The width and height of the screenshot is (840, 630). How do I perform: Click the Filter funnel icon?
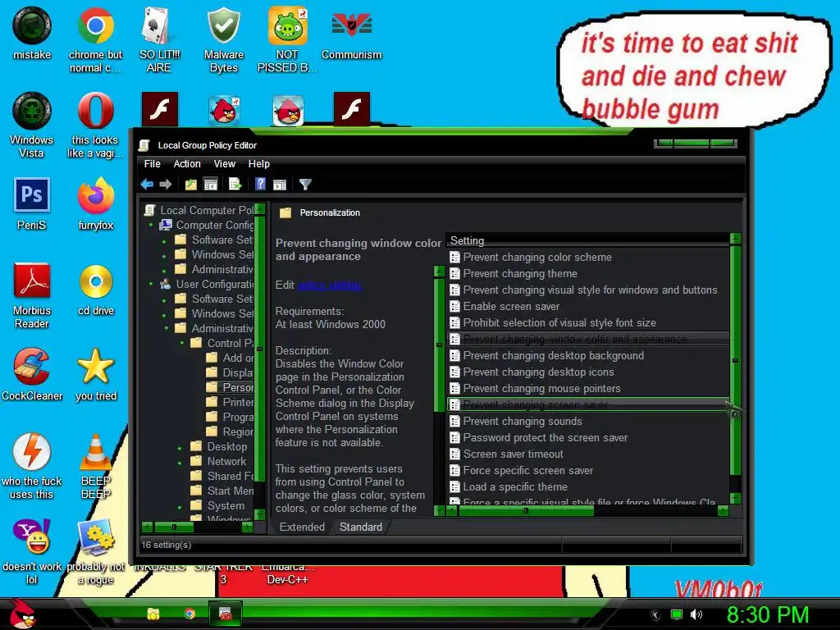click(305, 185)
